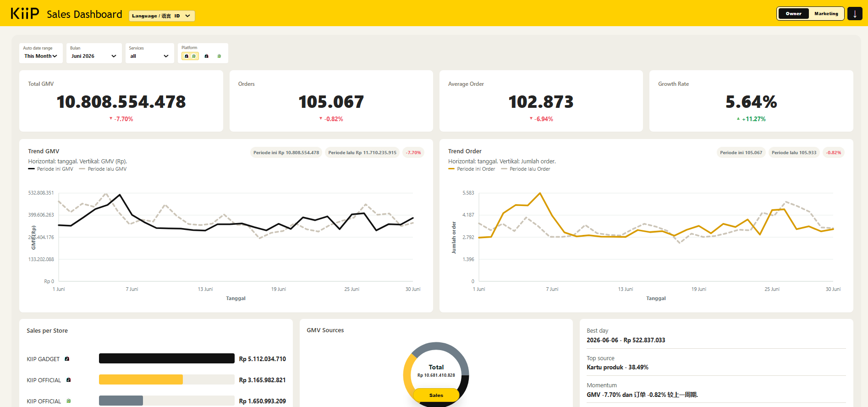The image size is (868, 407).
Task: Click the Top source Kartu produk - 38.49% entry
Action: coord(617,367)
